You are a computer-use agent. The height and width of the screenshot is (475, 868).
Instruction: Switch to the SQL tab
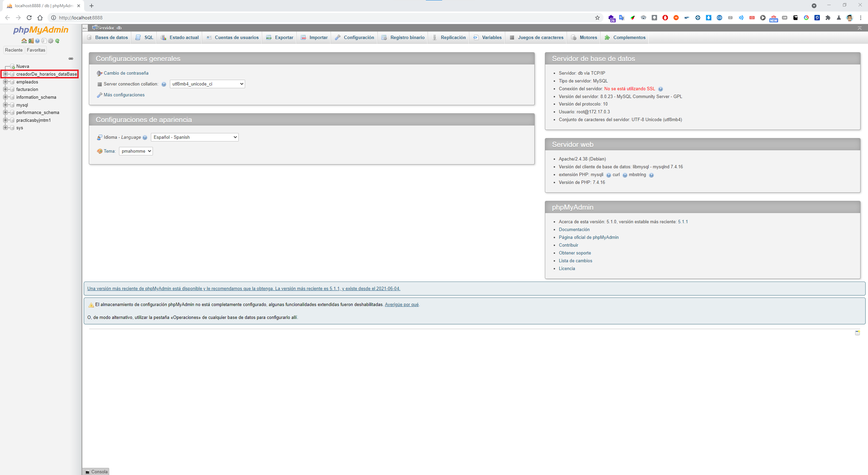(x=145, y=37)
